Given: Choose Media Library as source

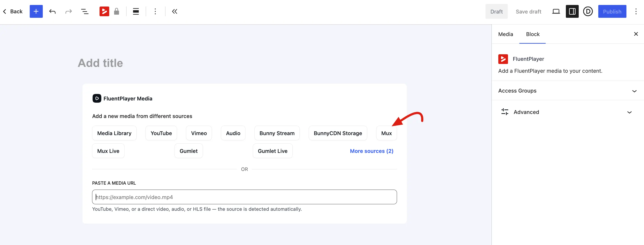Looking at the screenshot, I should pyautogui.click(x=114, y=133).
